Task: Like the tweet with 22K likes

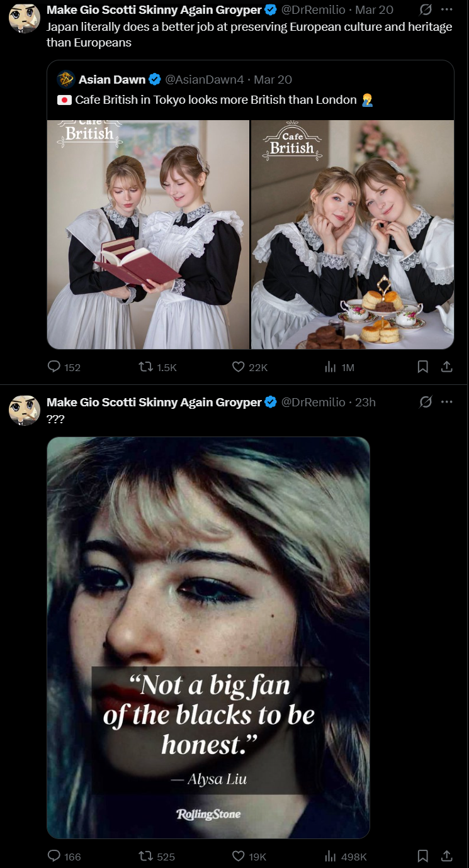Action: click(249, 367)
